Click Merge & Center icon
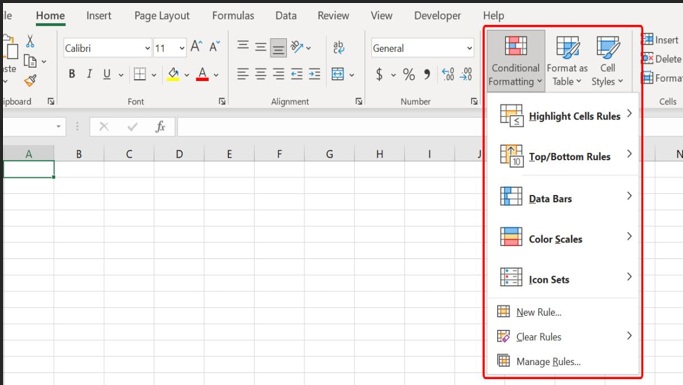Image resolution: width=683 pixels, height=385 pixels. pos(338,74)
